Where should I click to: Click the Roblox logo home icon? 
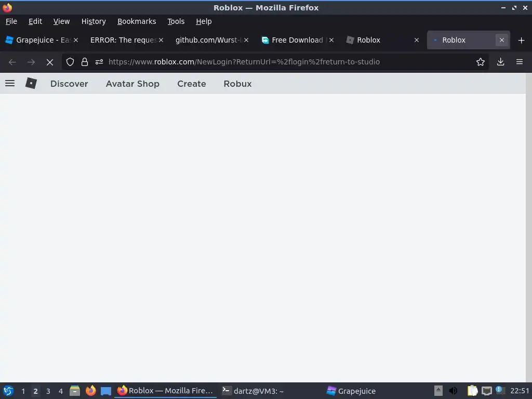click(31, 84)
